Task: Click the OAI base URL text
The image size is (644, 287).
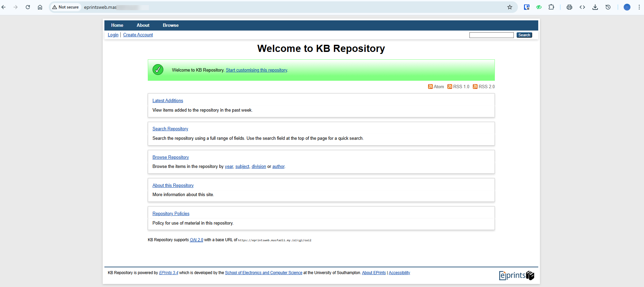Action: 275,240
